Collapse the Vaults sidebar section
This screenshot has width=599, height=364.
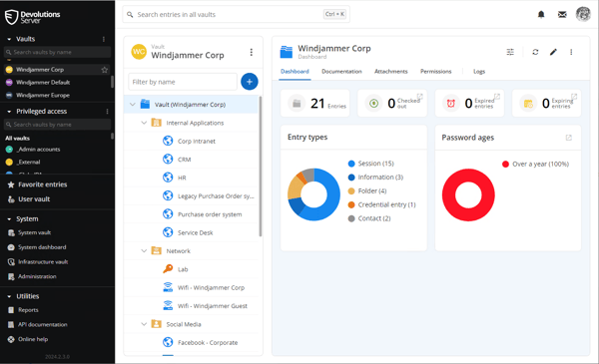point(9,39)
